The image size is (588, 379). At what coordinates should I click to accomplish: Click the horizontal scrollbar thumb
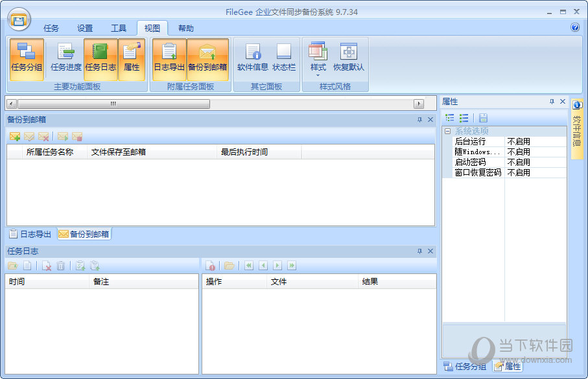tap(113, 104)
